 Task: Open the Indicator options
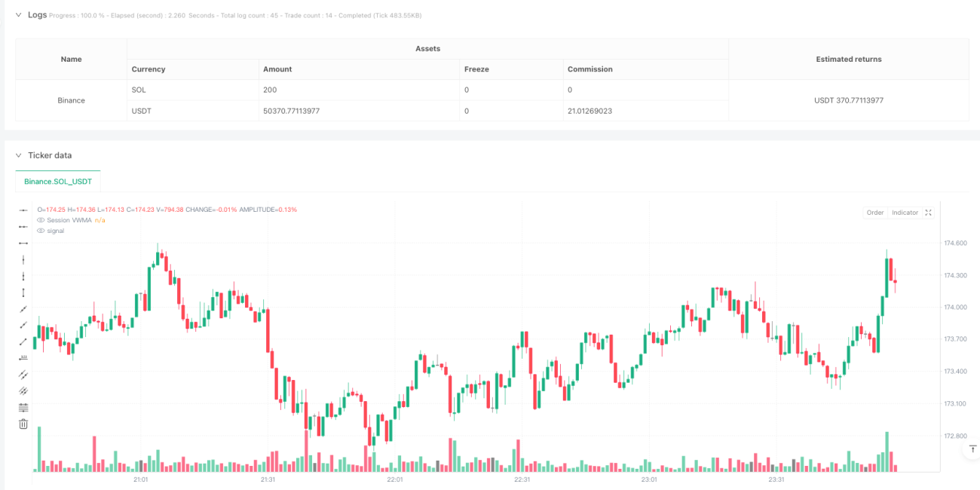[905, 213]
